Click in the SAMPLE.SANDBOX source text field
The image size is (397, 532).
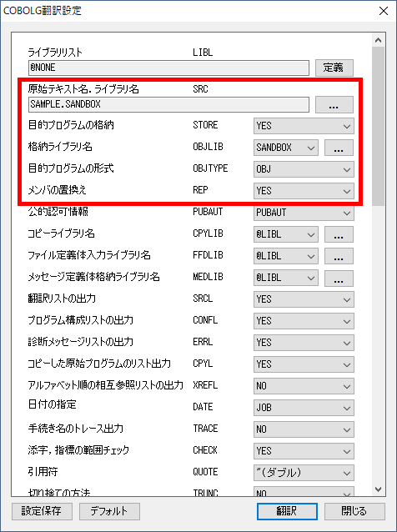(x=168, y=104)
